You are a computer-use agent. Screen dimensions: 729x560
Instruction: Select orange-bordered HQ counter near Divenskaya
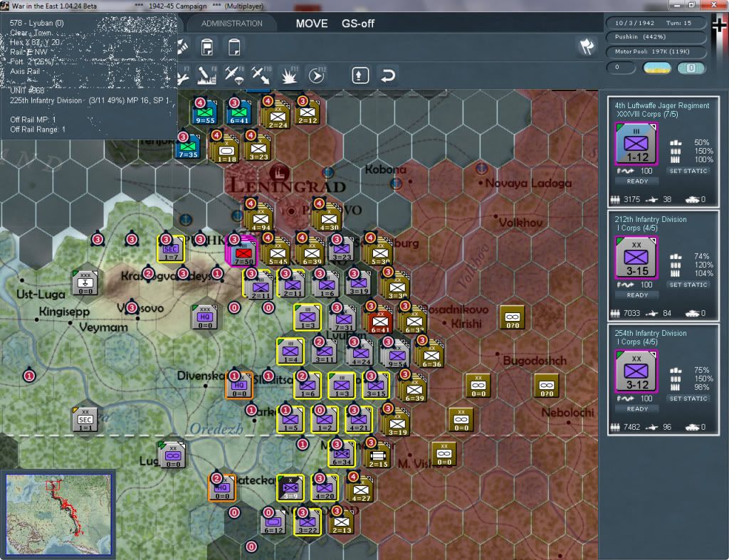239,386
